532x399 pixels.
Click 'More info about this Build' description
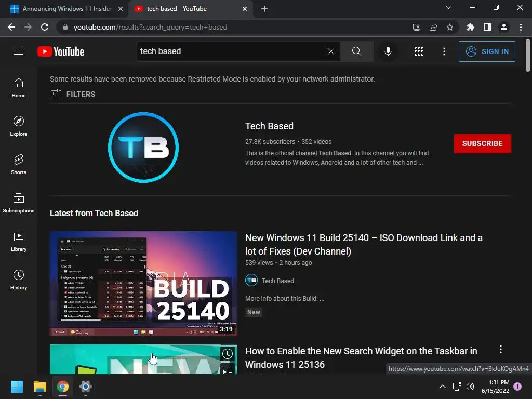pyautogui.click(x=285, y=299)
